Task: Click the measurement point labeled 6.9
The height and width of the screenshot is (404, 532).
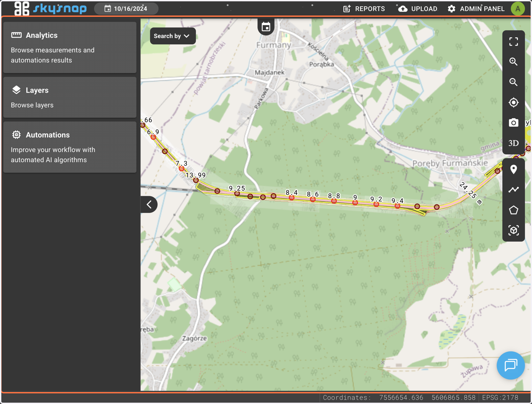Action: click(153, 137)
